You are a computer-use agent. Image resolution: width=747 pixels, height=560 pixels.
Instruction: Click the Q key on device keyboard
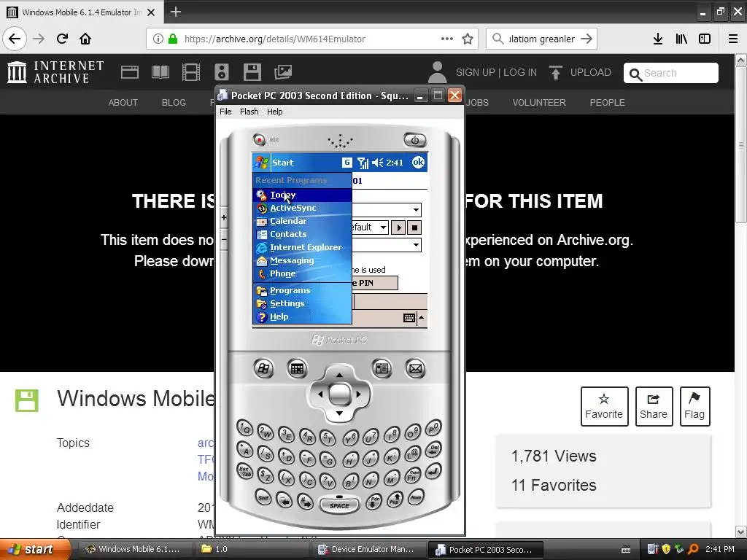(245, 428)
